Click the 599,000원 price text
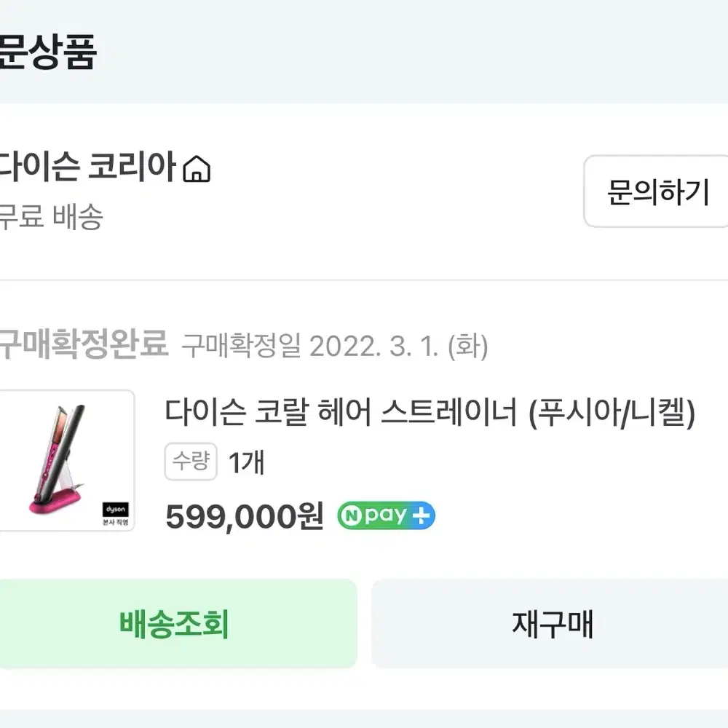The width and height of the screenshot is (728, 728). [x=245, y=517]
